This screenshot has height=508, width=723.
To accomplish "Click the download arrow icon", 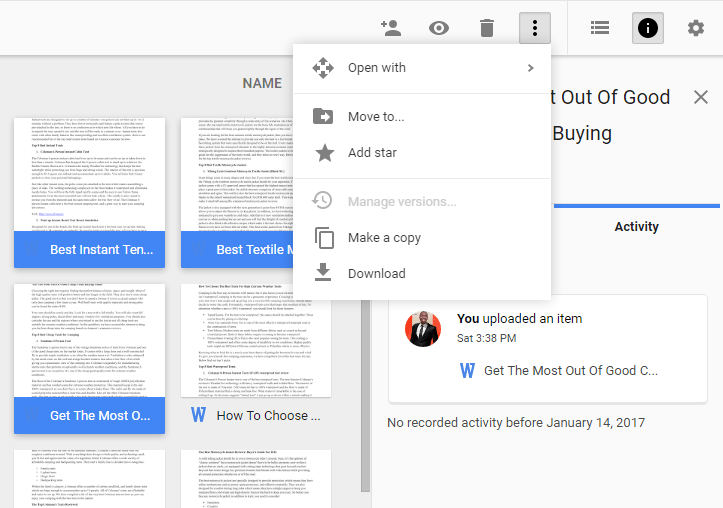I will [323, 272].
